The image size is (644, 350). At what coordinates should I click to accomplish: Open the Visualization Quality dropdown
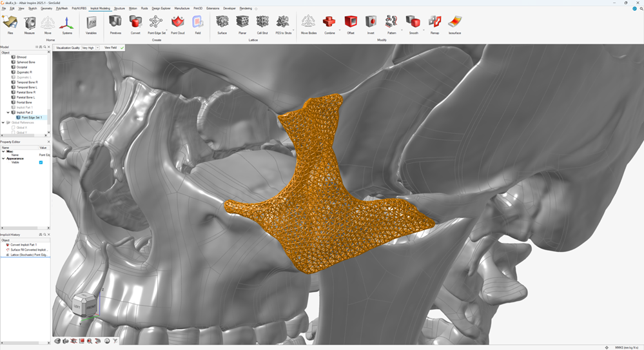pyautogui.click(x=97, y=48)
